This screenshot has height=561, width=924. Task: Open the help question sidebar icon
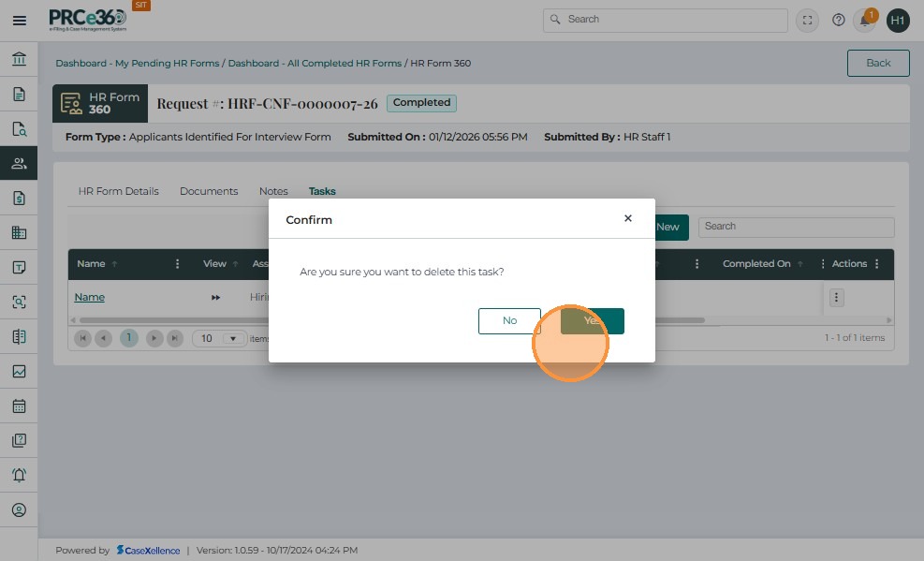(x=19, y=440)
